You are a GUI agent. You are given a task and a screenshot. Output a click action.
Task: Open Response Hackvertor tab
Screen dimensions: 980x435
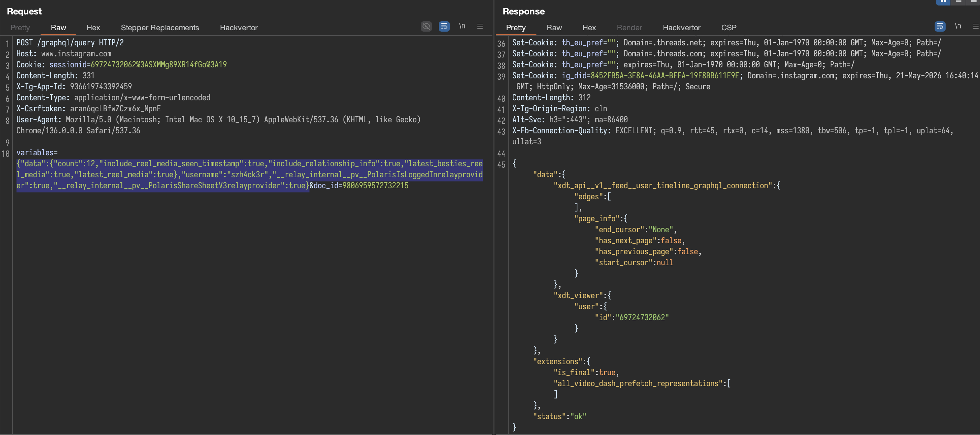(682, 27)
